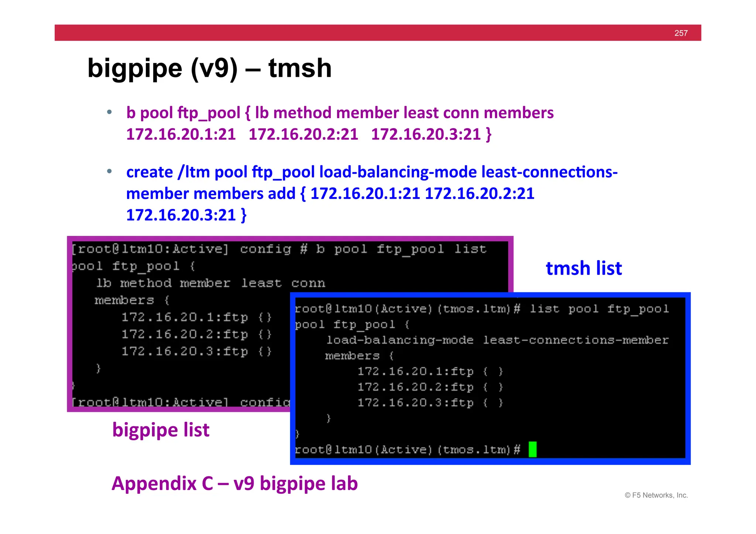The height and width of the screenshot is (534, 756).
Task: Click '172.16.20.1:ftp { }' in the tmsh terminal
Action: pos(430,372)
